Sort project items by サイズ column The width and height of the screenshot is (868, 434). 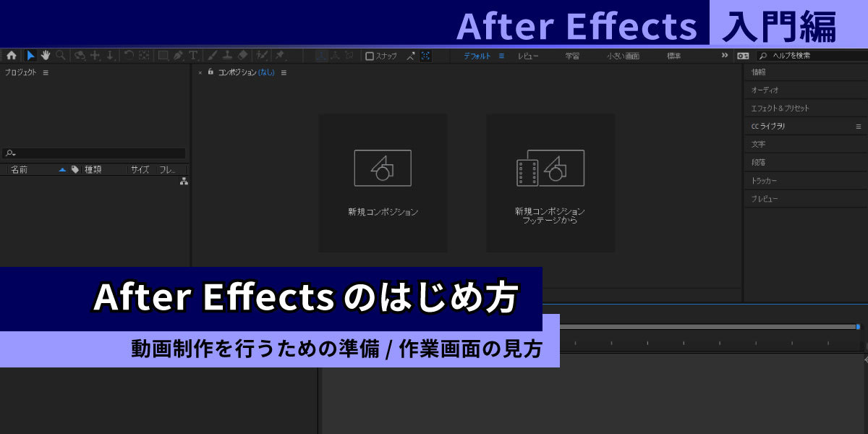coord(140,169)
